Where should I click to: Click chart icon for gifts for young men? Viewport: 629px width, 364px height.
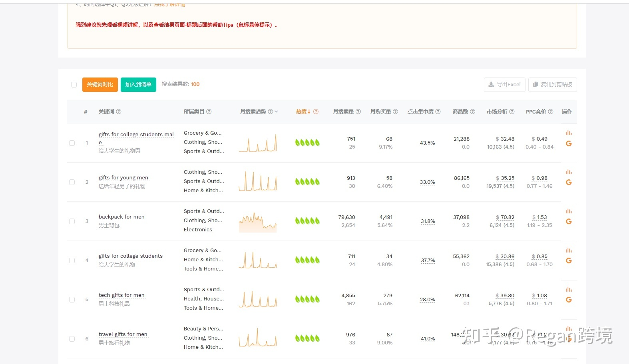point(569,172)
